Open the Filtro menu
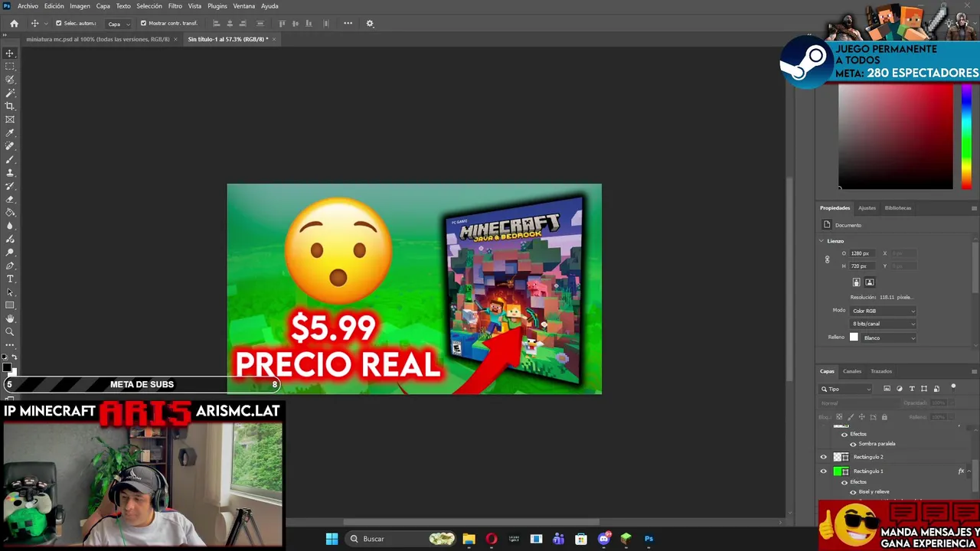Screen dimensions: 980x551 click(175, 6)
